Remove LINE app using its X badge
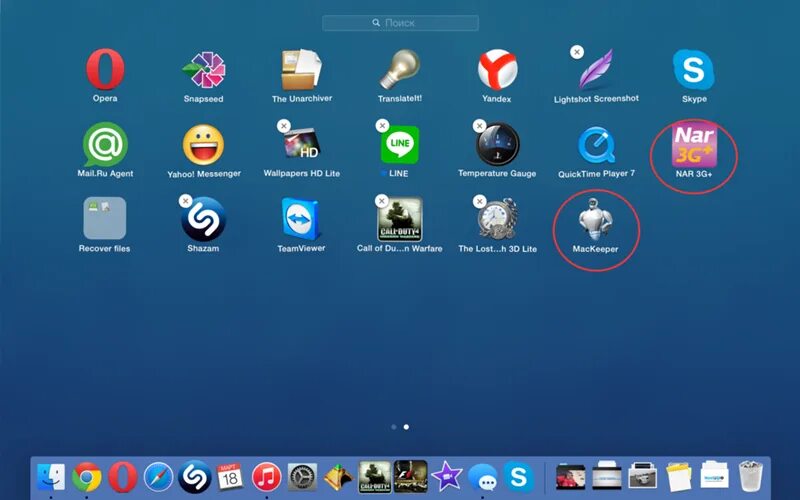The image size is (800, 500). [382, 126]
